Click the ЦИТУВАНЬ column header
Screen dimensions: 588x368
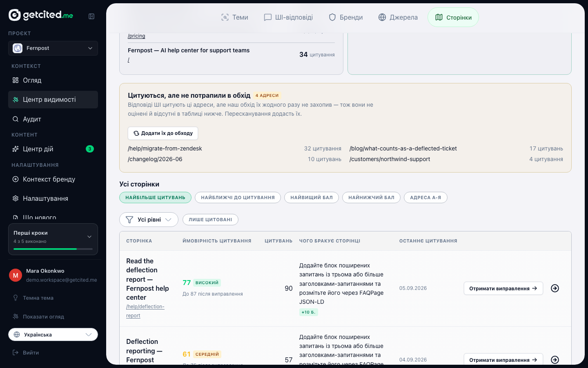point(278,241)
